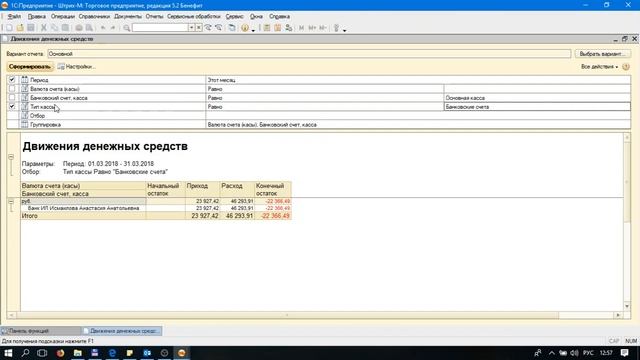Viewport: 640px width, 360px height.
Task: Click the Copy toolbar icon
Action: pos(54,28)
